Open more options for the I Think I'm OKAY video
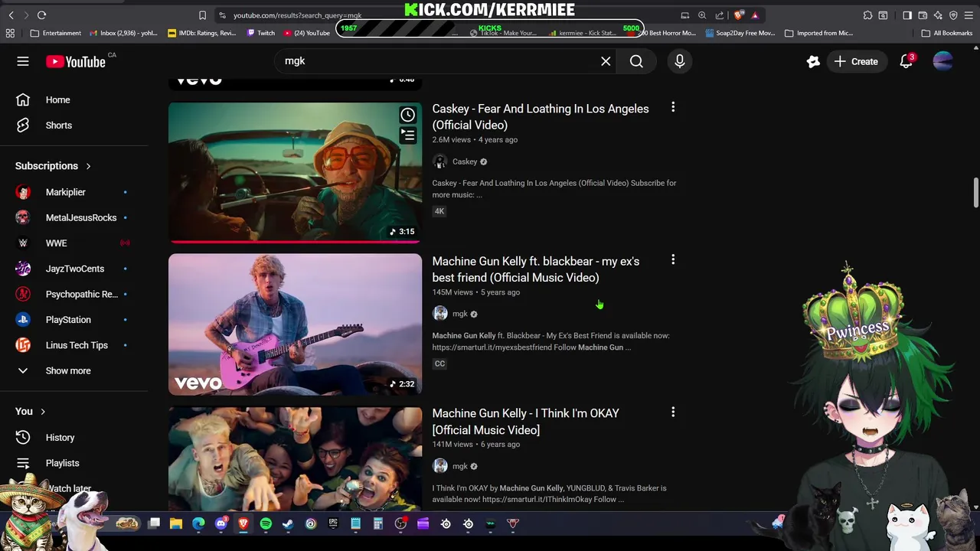 pos(673,412)
